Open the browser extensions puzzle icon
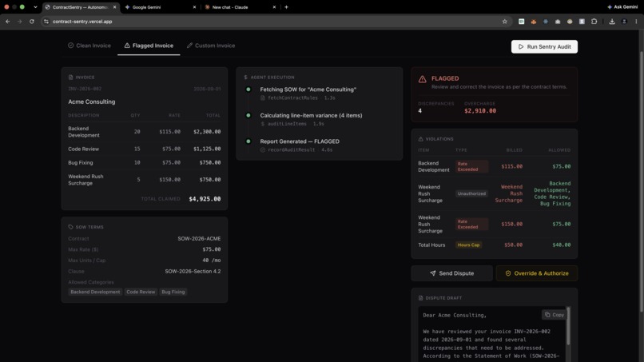Screen dimensions: 644x362 (x=594, y=22)
